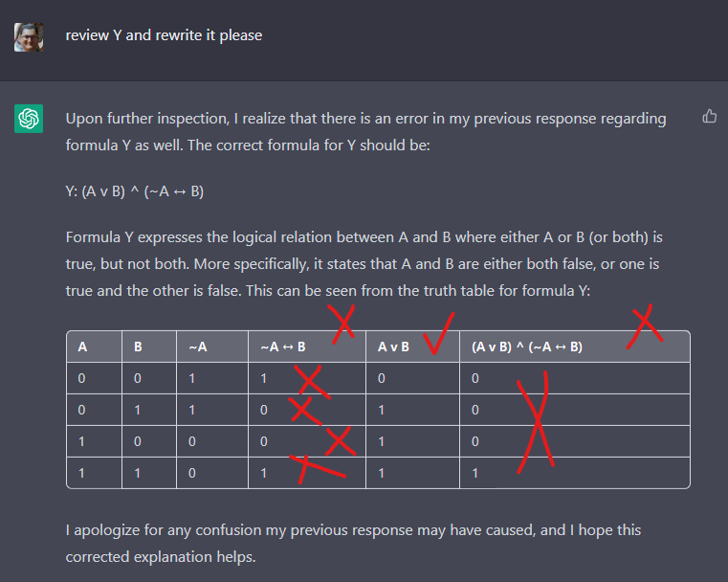Click the thumbs up feedback icon
This screenshot has width=728, height=582.
709,116
